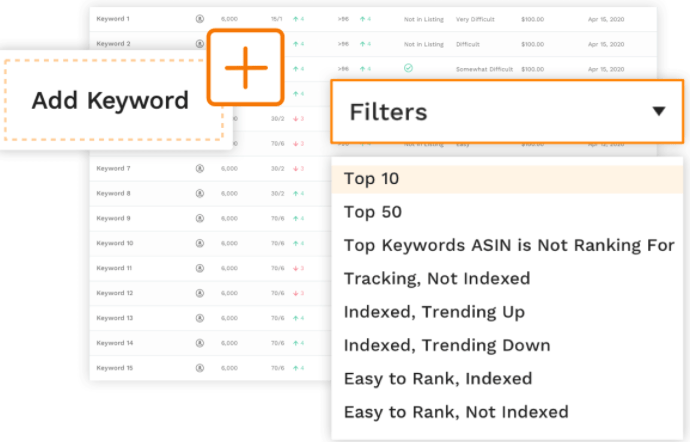This screenshot has height=442, width=690.
Task: Select the Top 10 filter option
Action: pos(507,179)
